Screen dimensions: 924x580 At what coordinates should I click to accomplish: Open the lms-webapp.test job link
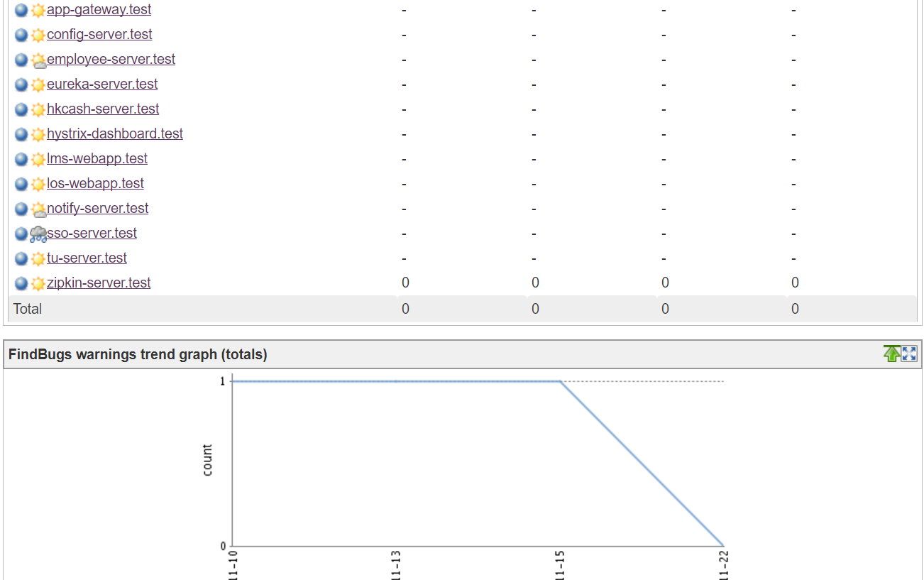pyautogui.click(x=97, y=159)
